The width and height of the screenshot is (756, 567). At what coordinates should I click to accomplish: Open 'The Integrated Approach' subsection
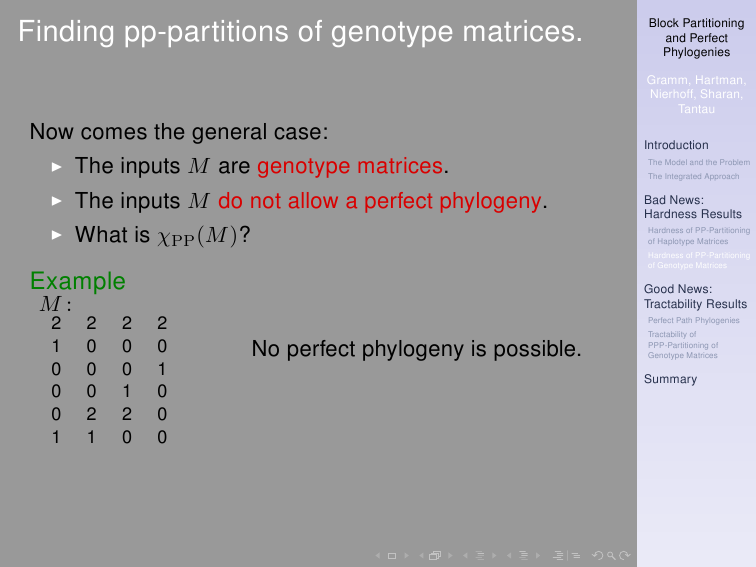click(x=693, y=176)
